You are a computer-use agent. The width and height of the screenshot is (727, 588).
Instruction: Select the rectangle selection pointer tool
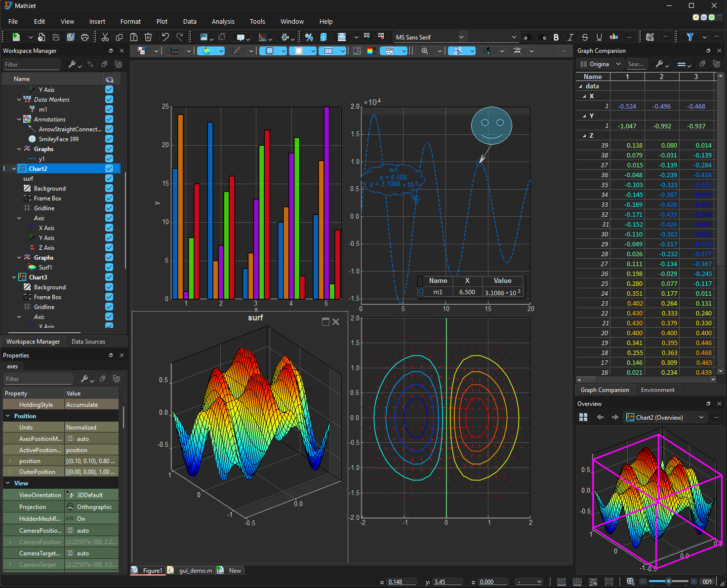[457, 51]
